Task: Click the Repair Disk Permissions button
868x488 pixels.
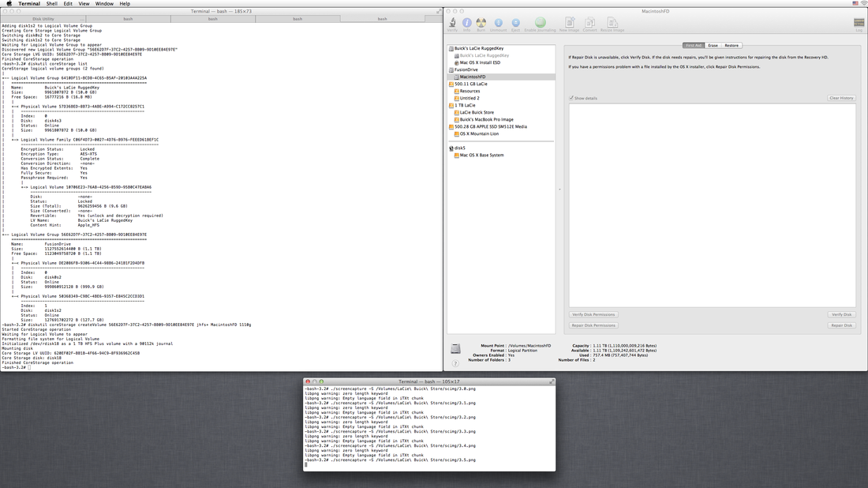Action: pyautogui.click(x=593, y=325)
